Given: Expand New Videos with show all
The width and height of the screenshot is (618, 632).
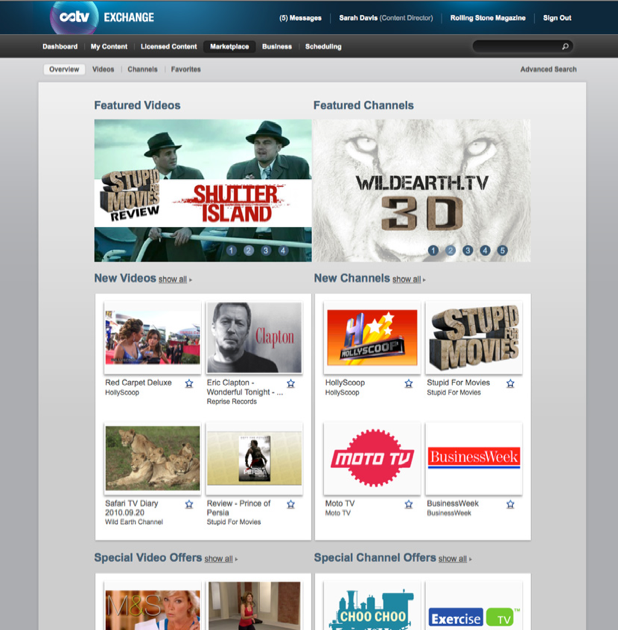Looking at the screenshot, I should [x=174, y=280].
